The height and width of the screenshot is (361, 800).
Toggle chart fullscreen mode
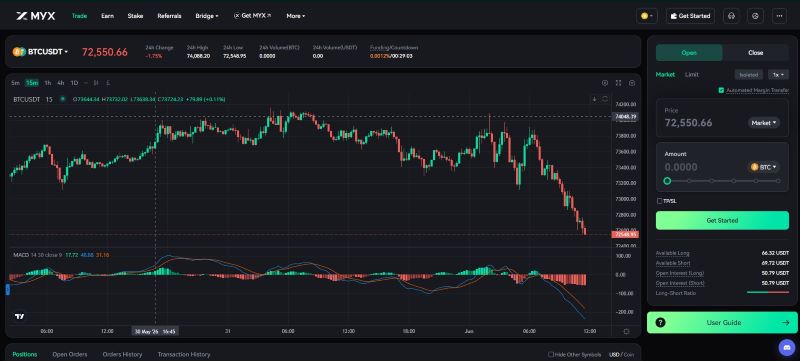click(x=618, y=83)
